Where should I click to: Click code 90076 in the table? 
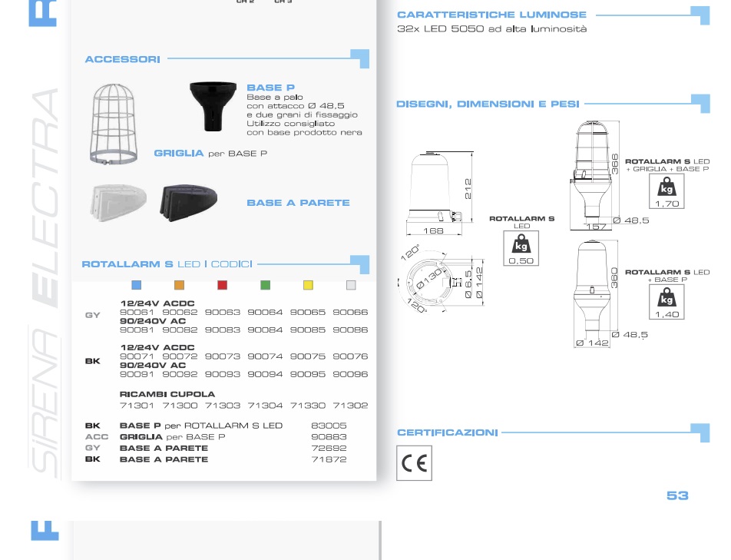[350, 356]
